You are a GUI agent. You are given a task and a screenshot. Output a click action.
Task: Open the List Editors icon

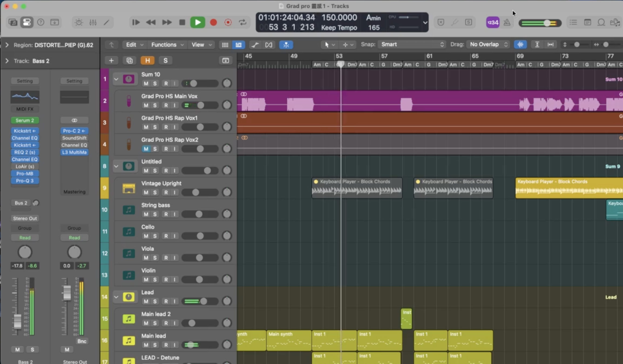tap(573, 22)
